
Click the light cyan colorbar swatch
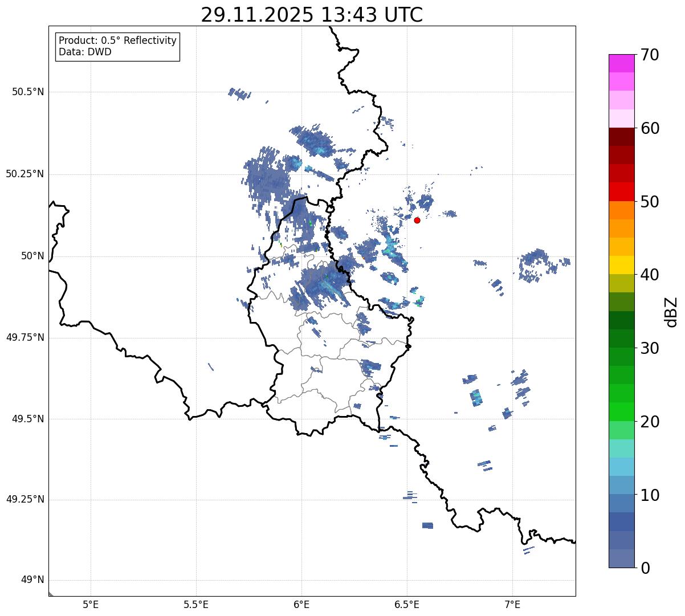(x=621, y=448)
